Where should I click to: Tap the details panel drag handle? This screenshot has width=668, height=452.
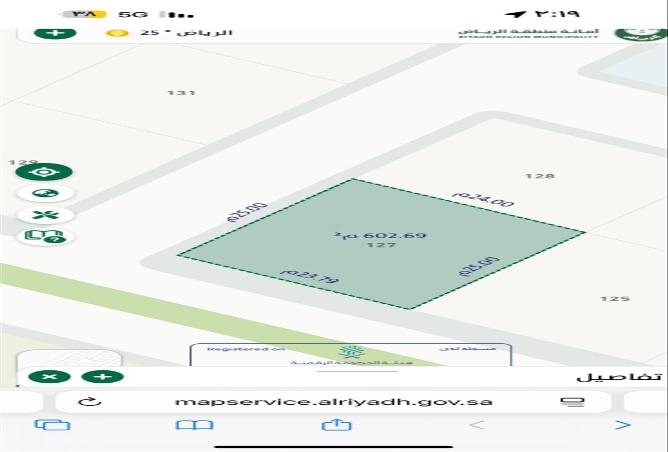click(357, 371)
